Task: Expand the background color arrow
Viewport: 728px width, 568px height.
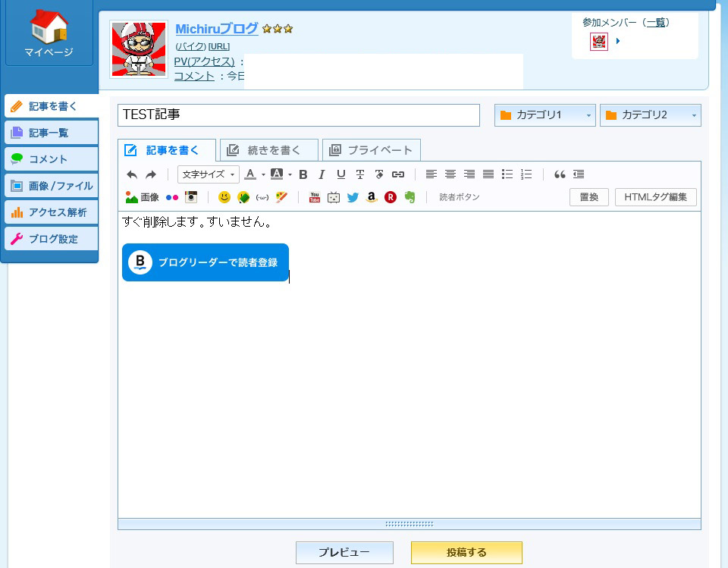Action: tap(290, 174)
